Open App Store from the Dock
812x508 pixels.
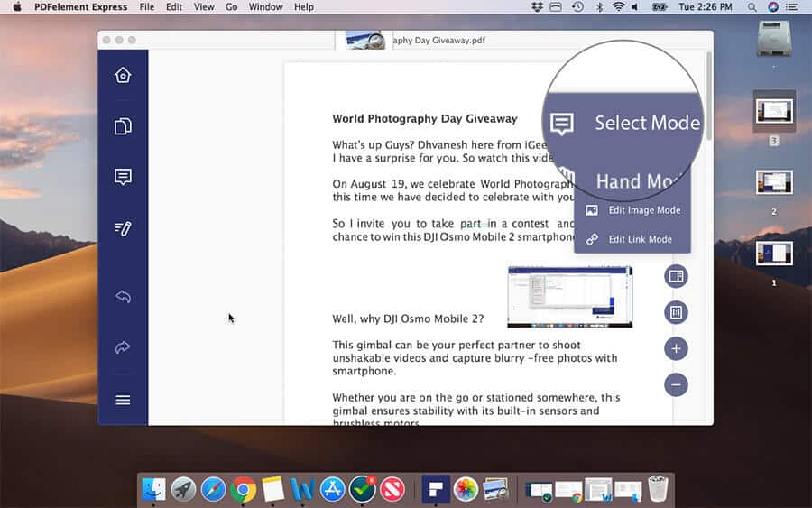(x=332, y=489)
